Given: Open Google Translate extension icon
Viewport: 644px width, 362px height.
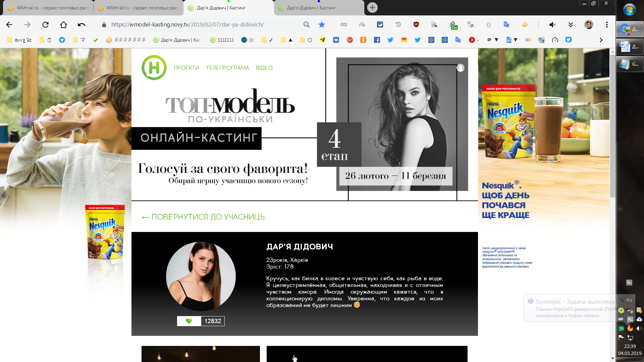Looking at the screenshot, I should [x=506, y=24].
